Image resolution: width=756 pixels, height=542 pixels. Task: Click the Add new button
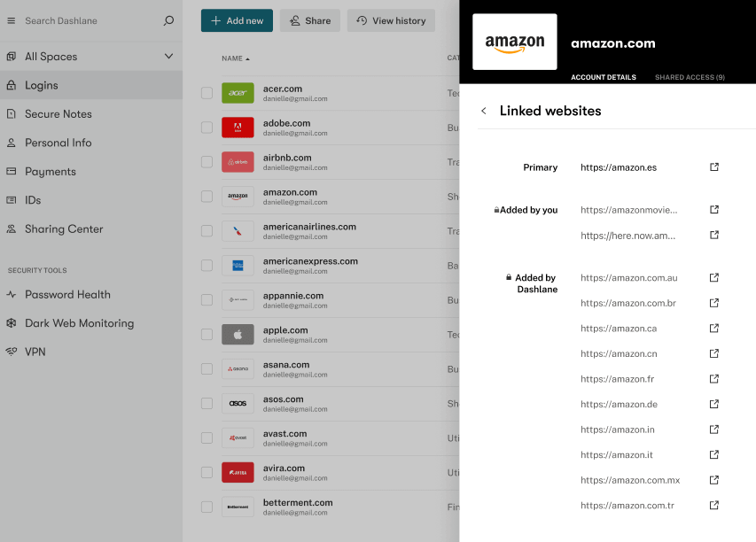pos(237,19)
